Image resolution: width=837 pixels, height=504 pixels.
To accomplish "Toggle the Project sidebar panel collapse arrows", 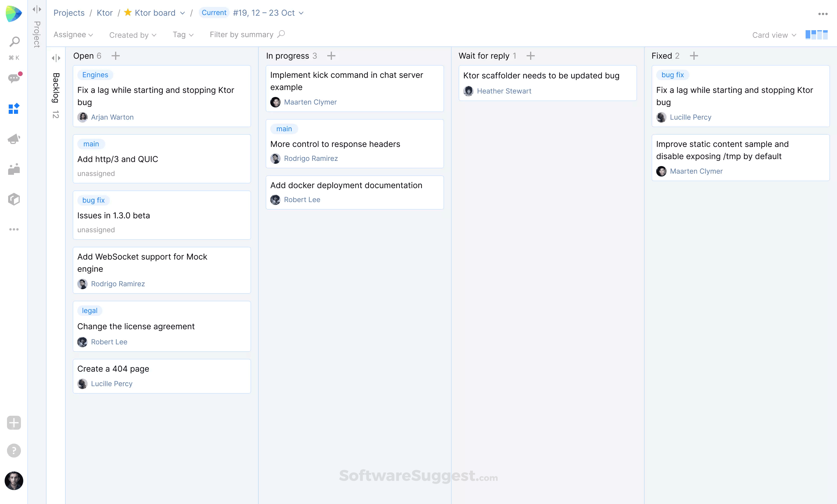I will pyautogui.click(x=37, y=9).
